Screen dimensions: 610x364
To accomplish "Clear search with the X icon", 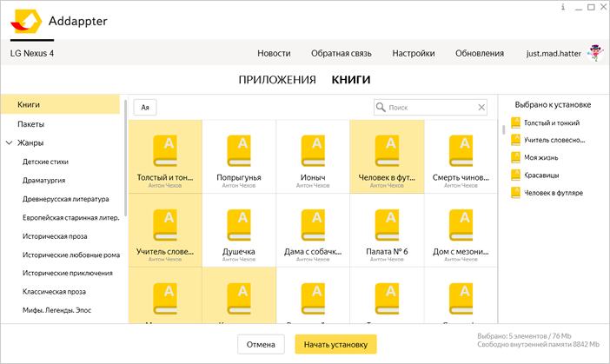I will click(x=482, y=108).
